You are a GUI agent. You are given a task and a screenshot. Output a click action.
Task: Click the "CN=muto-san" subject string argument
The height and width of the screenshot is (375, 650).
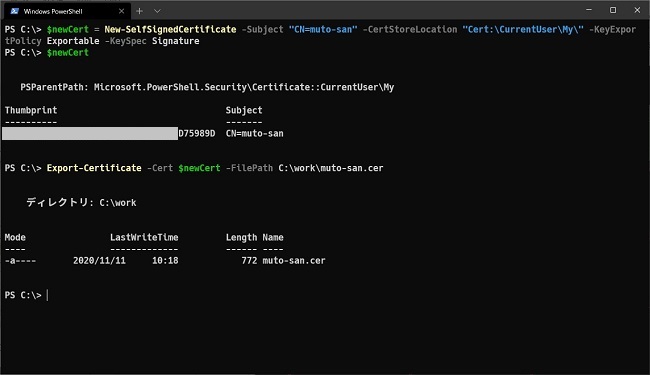pos(323,29)
